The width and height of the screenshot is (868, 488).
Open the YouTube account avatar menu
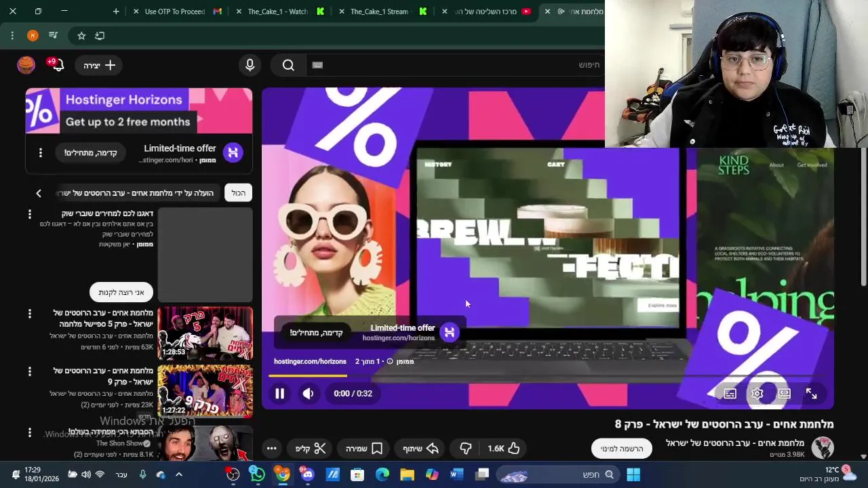[26, 65]
